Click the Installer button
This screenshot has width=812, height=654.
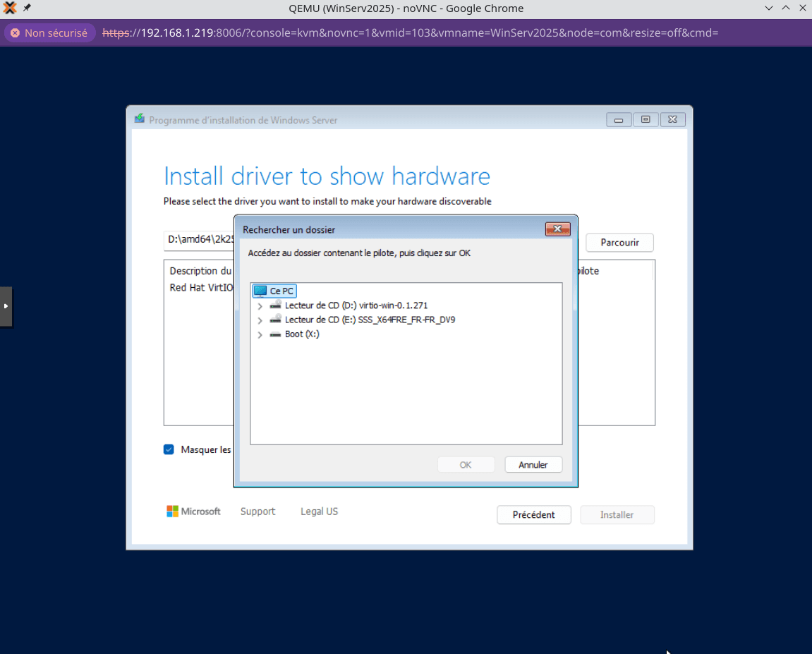617,515
